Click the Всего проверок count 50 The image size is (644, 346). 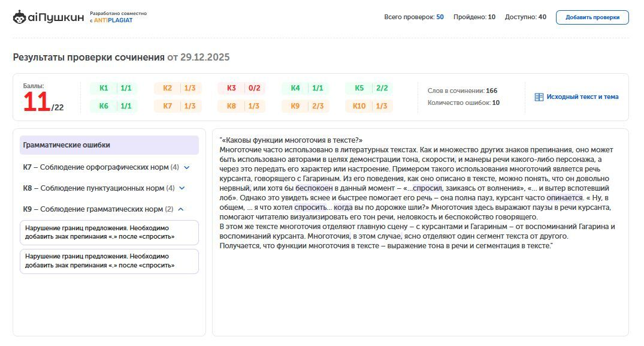coord(440,17)
